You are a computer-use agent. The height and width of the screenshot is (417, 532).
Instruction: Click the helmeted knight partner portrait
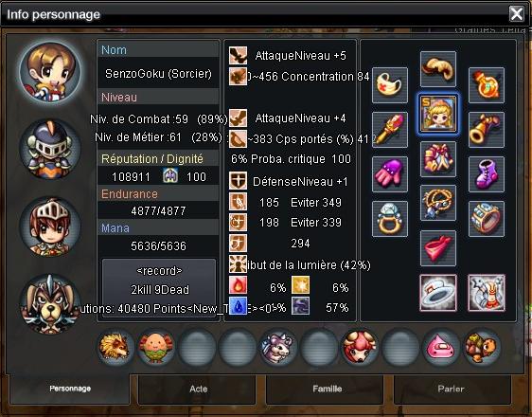click(50, 150)
